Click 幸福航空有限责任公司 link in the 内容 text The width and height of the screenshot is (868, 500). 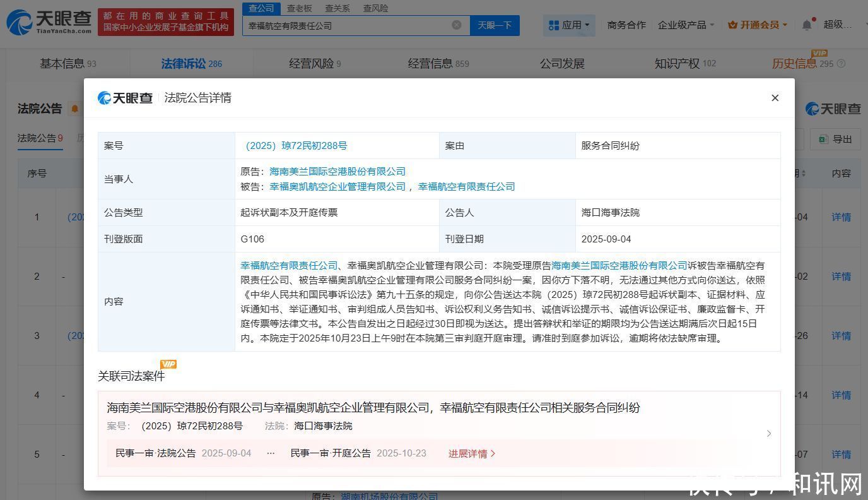coord(290,266)
